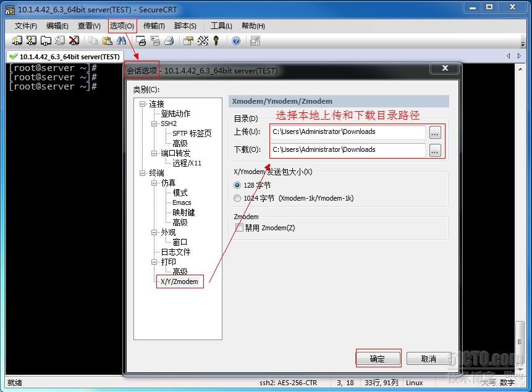This screenshot has height=392, width=532.
Task: Click the Print Selection toolbar icon
Action: [x=155, y=41]
